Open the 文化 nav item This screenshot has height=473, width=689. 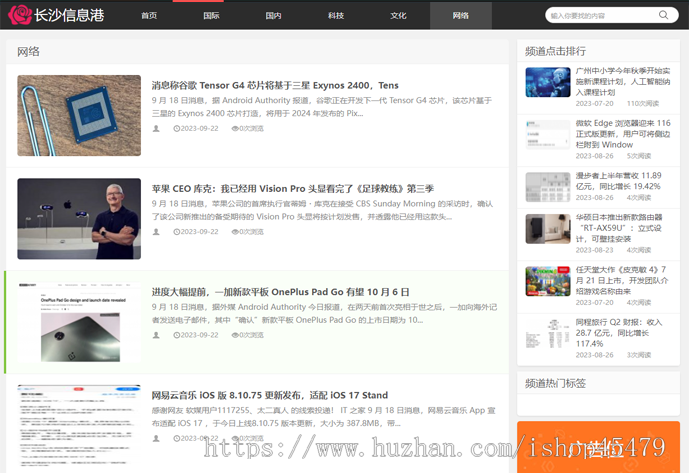pos(398,16)
